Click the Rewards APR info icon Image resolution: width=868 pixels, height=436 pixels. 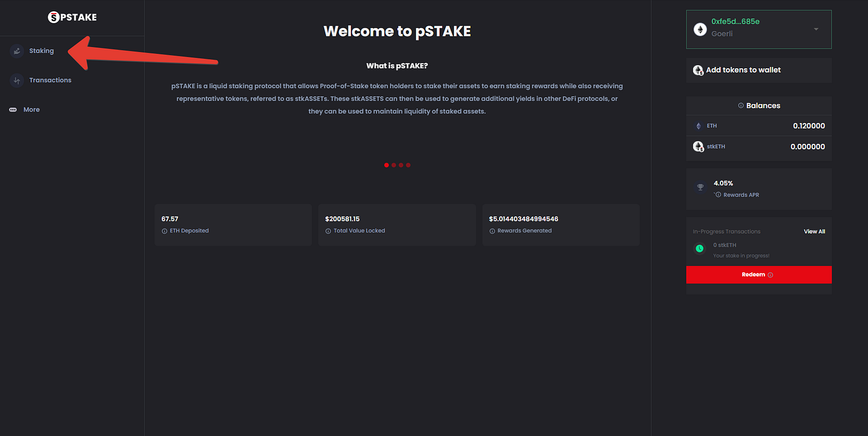tap(718, 195)
